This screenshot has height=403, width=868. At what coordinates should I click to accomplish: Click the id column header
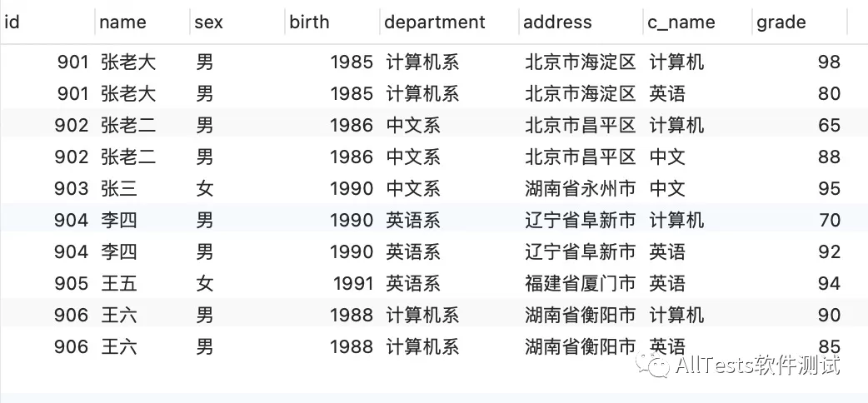tap(12, 22)
